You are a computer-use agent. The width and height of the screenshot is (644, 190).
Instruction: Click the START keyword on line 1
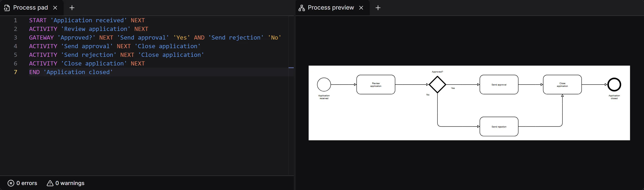click(38, 20)
